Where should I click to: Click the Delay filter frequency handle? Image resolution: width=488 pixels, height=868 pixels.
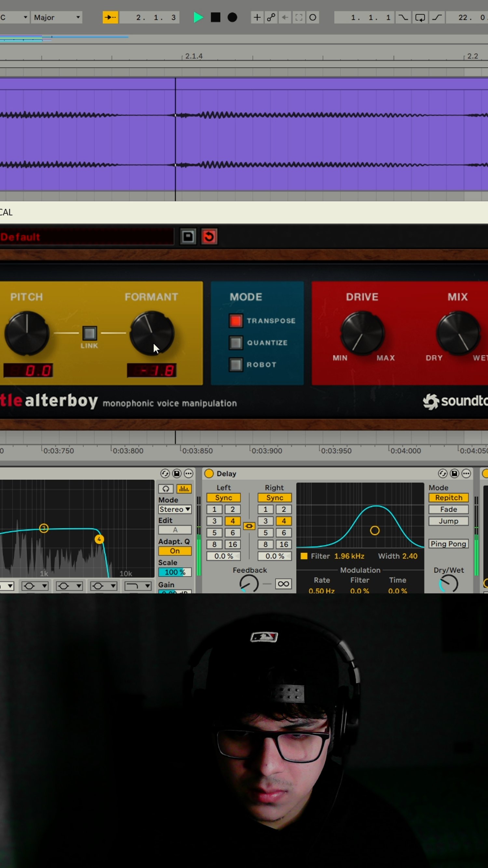point(375,531)
